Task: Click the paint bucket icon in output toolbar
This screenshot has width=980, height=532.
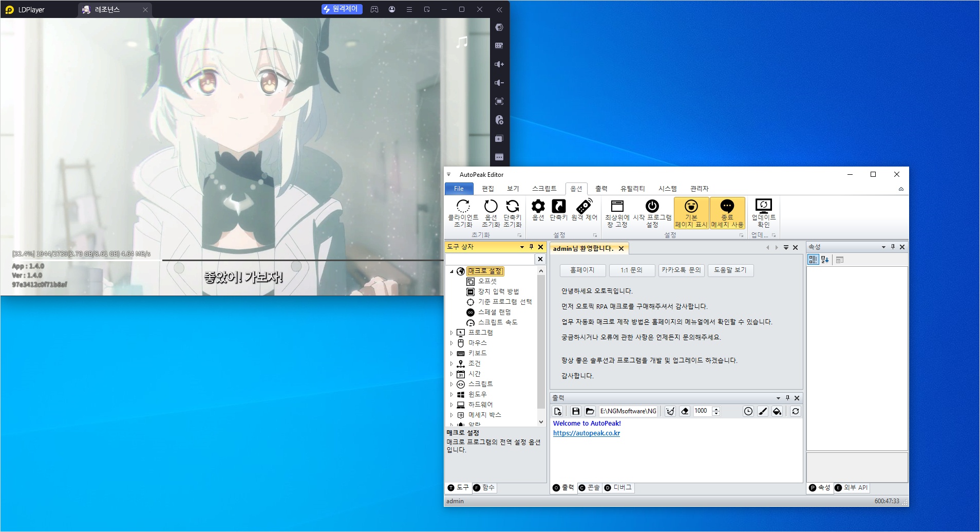Action: (x=777, y=411)
